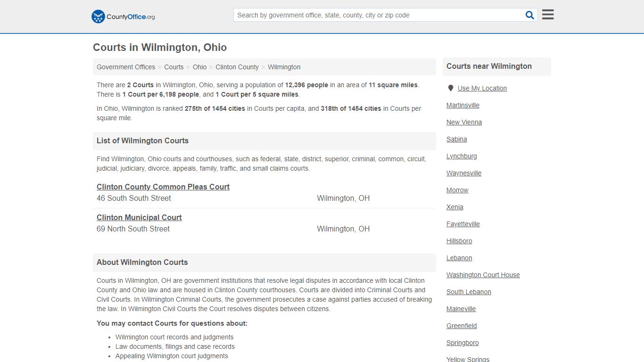Viewport: 644px width, 362px height.
Task: Open Morrow courts link
Action: (x=457, y=190)
